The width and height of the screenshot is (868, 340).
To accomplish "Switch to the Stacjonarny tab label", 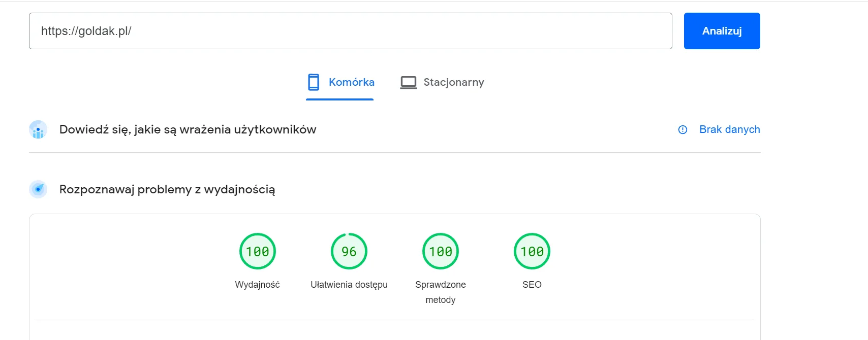I will coord(453,82).
